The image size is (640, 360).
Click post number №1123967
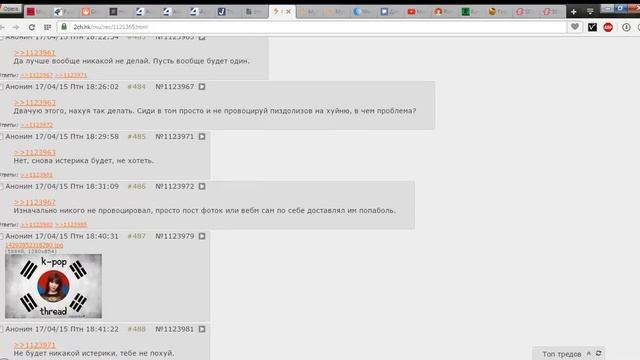[175, 87]
